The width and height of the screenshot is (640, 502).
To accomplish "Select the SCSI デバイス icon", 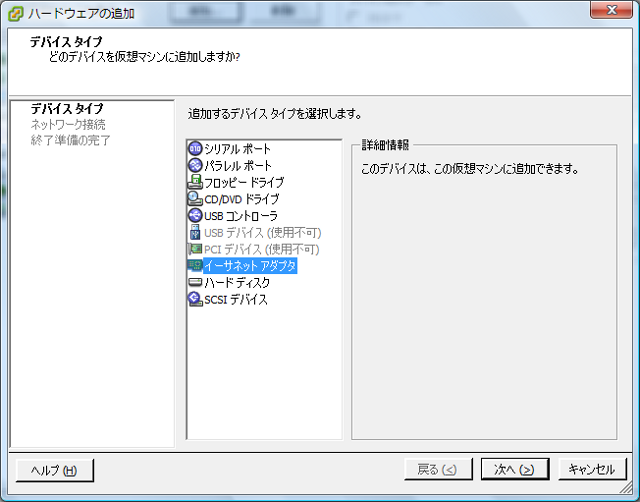I will click(195, 299).
